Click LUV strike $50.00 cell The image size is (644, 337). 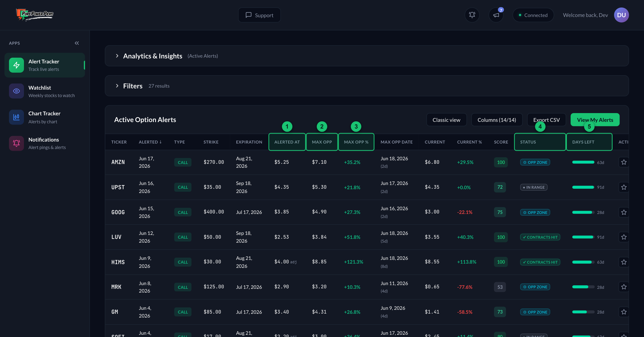[212, 237]
